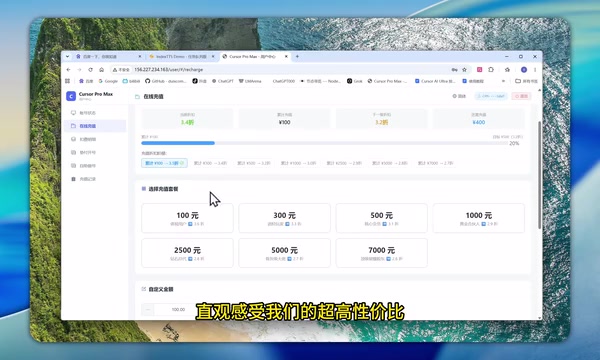The height and width of the screenshot is (360, 600).
Task: Open the browser profile avatar
Action: coord(524,70)
